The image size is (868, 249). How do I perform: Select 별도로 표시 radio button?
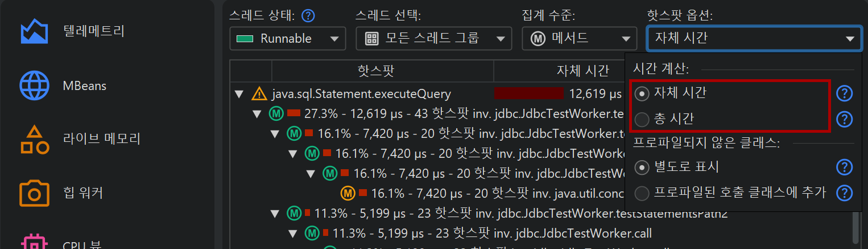(x=642, y=168)
